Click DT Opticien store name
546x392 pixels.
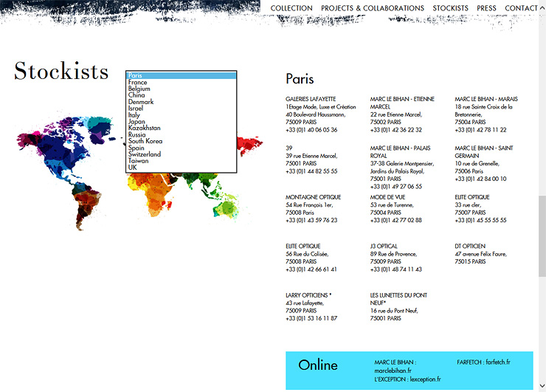(x=470, y=247)
